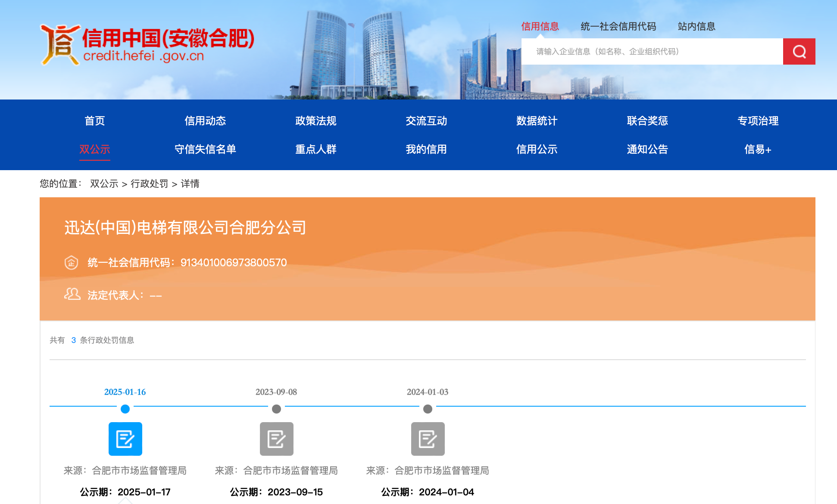Open the 信易+ menu item
This screenshot has height=504, width=837.
pos(758,149)
